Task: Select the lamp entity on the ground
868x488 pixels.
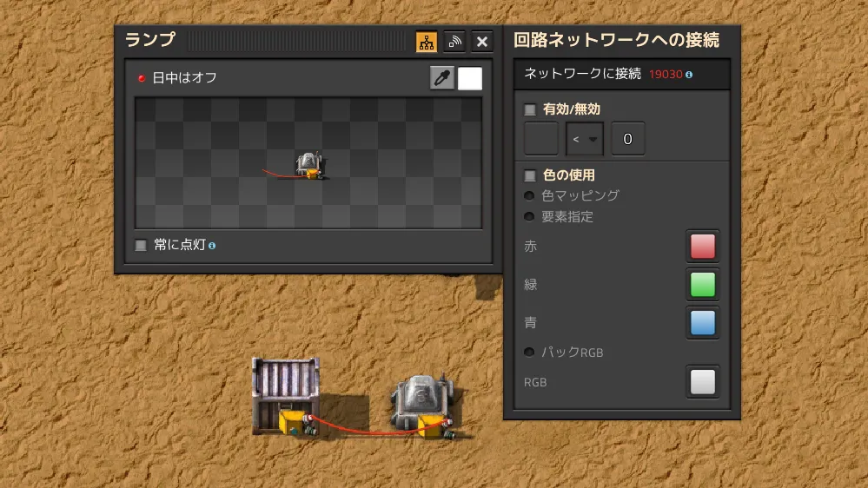Action: coord(423,406)
